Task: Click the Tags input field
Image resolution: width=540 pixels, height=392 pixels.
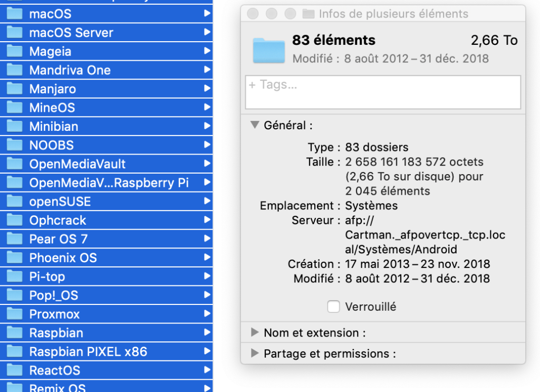Action: [x=383, y=92]
